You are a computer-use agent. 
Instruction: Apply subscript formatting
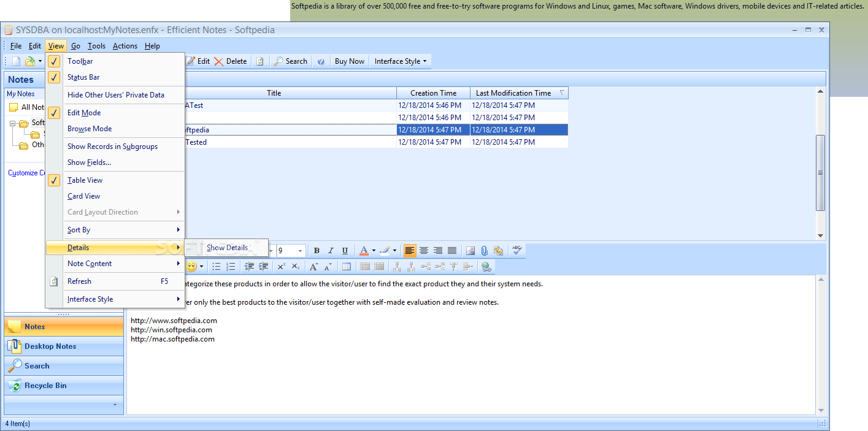pos(296,267)
